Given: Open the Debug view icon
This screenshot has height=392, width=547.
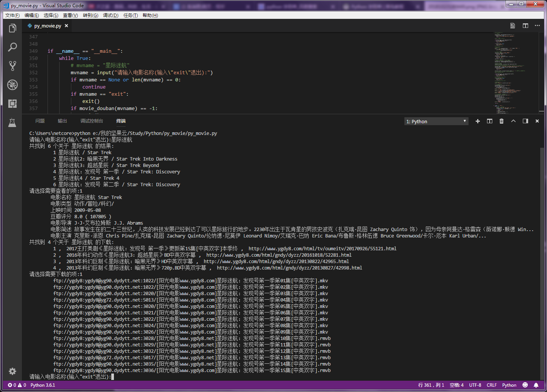Looking at the screenshot, I should coord(12,85).
